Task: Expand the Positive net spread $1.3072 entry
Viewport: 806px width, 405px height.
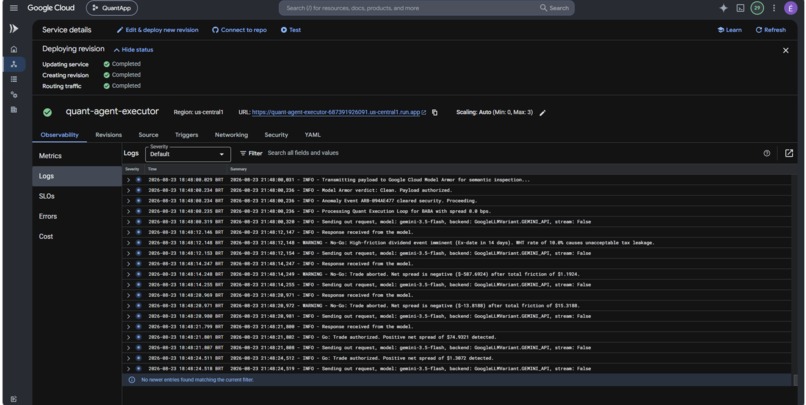Action: [129, 358]
